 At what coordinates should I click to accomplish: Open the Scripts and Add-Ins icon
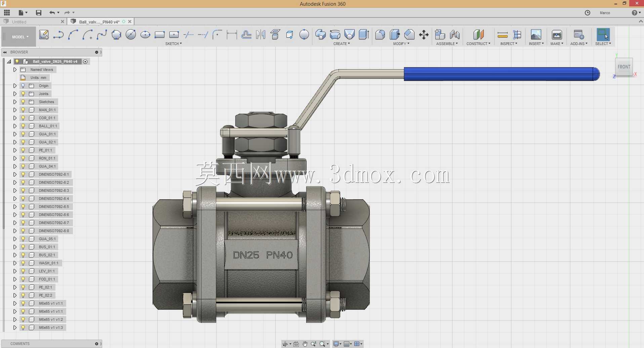click(x=579, y=35)
